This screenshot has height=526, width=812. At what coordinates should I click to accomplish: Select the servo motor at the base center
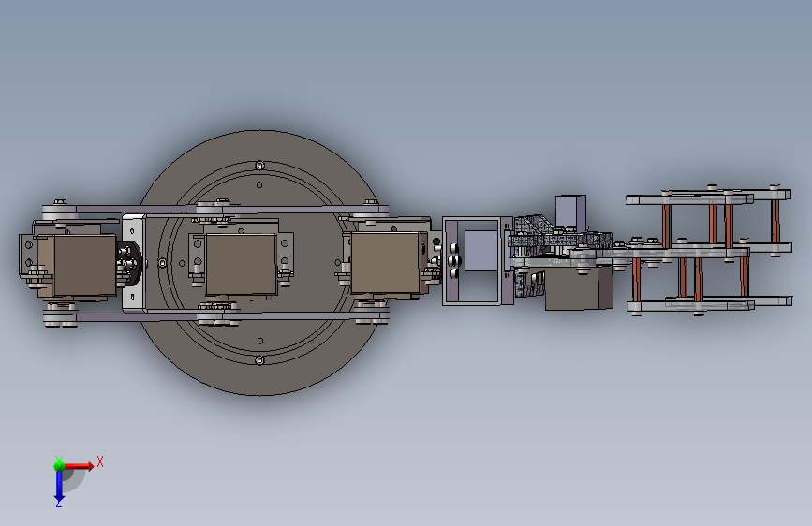[x=241, y=264]
